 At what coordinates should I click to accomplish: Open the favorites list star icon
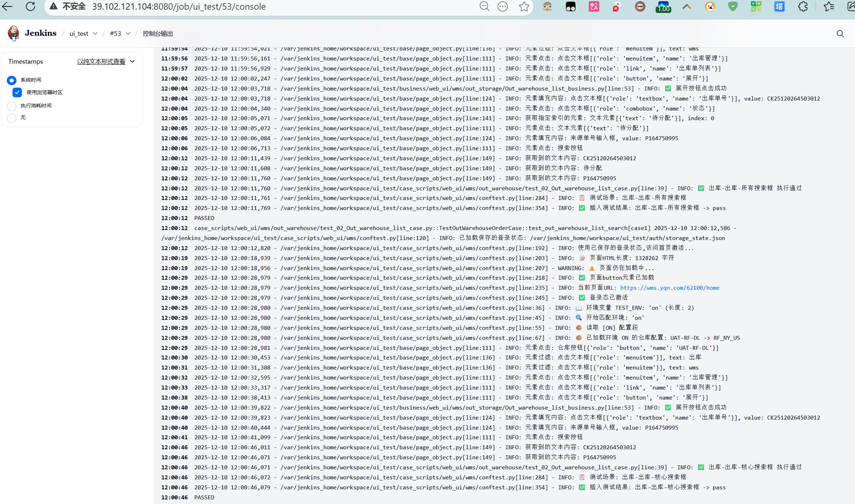pos(829,6)
